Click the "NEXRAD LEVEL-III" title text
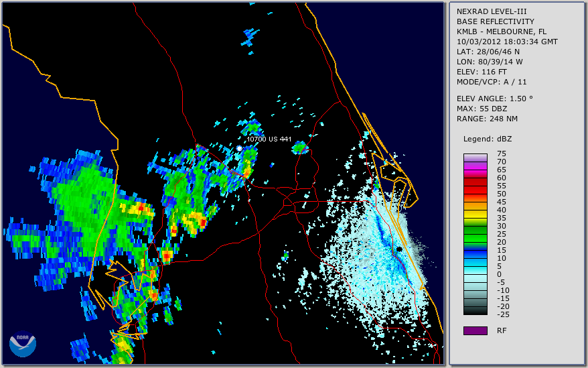 pyautogui.click(x=492, y=11)
